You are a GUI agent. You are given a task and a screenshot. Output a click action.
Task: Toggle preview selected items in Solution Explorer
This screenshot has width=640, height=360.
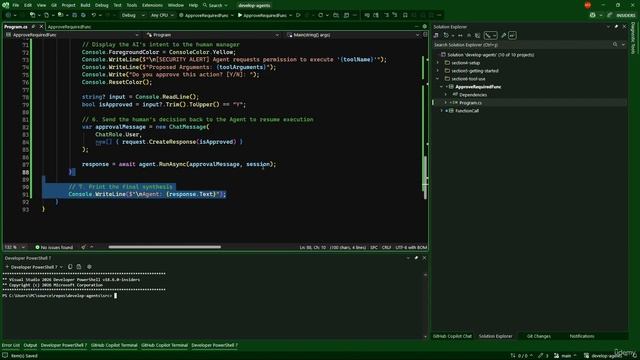[x=512, y=36]
